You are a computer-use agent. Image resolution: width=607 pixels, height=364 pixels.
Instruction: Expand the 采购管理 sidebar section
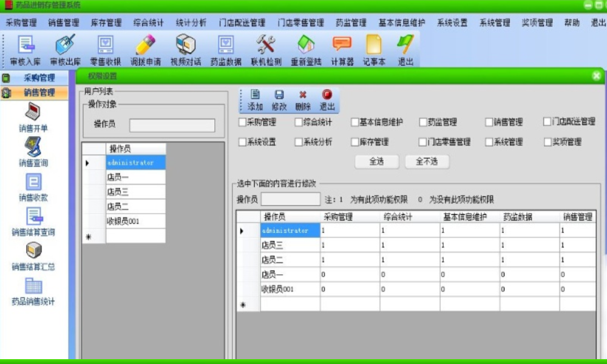coord(34,78)
